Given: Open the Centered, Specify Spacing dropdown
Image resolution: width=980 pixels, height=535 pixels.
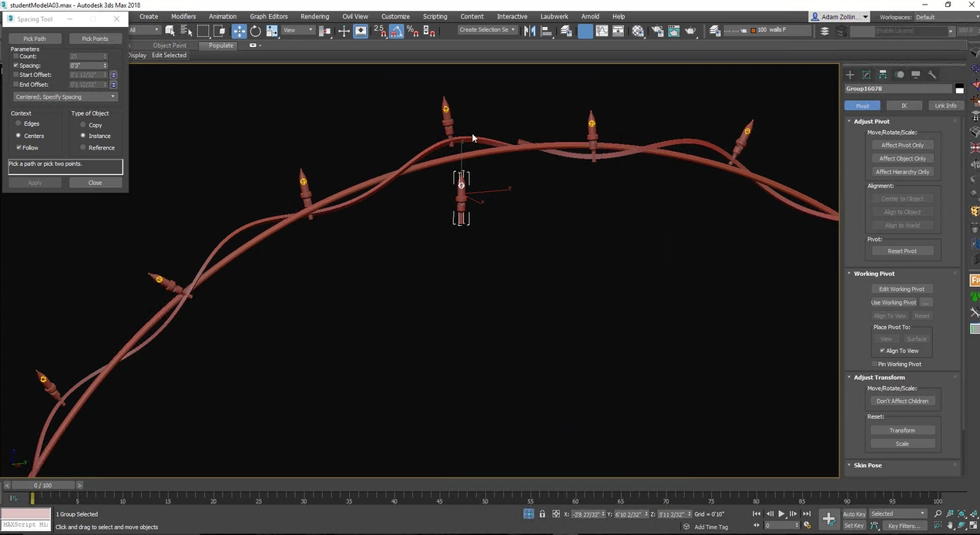Looking at the screenshot, I should point(65,97).
